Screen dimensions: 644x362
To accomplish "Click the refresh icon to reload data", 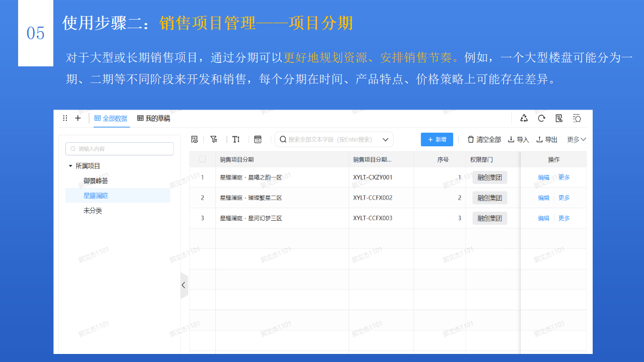I will [x=541, y=118].
